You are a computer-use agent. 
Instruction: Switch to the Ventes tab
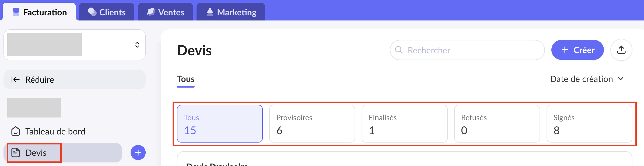click(x=166, y=12)
